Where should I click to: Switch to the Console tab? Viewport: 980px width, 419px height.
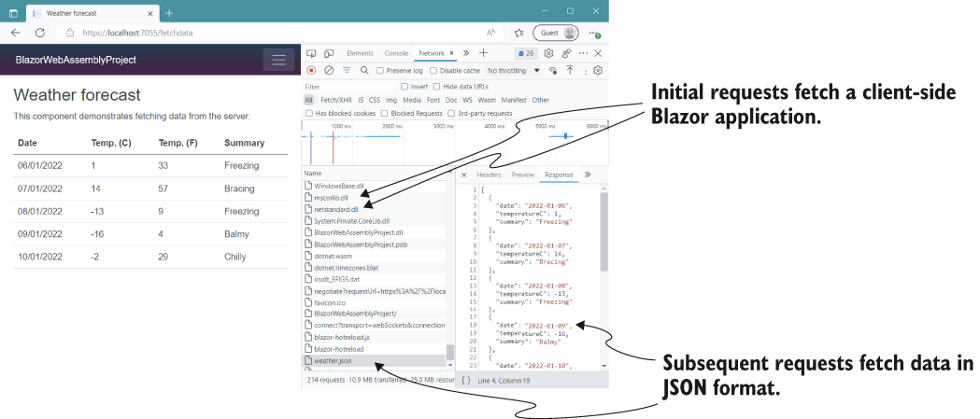396,54
